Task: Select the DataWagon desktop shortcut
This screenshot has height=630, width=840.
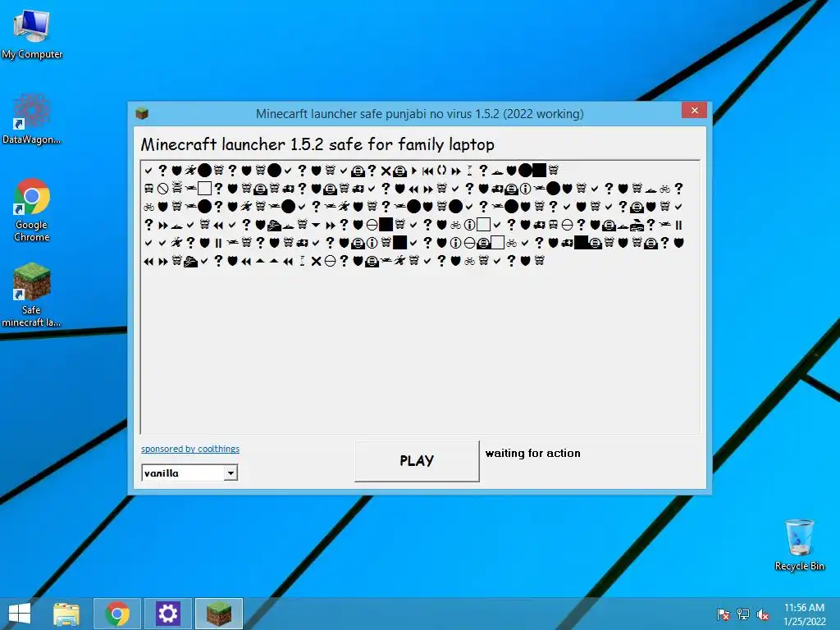Action: point(32,119)
